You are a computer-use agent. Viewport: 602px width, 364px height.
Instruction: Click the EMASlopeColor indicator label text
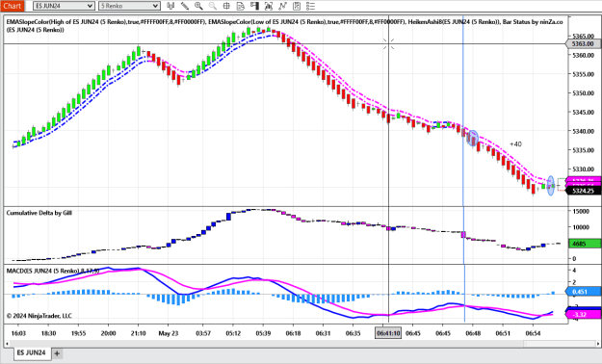[x=285, y=25]
